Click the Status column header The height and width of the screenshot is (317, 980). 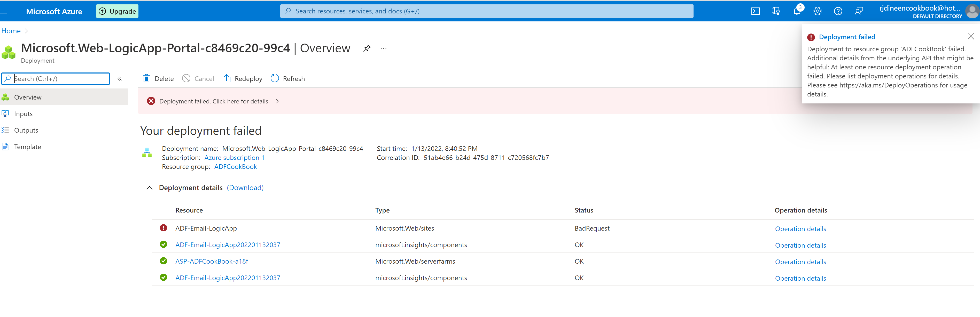coord(584,210)
